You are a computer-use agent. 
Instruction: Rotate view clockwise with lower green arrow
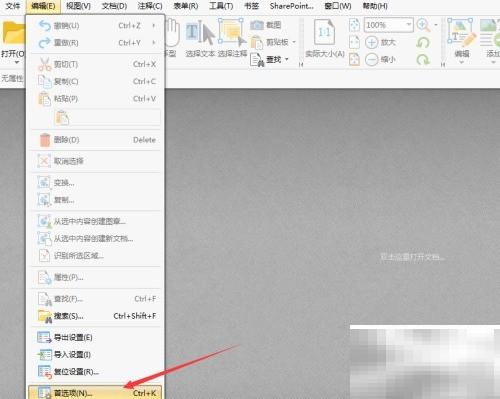423,60
